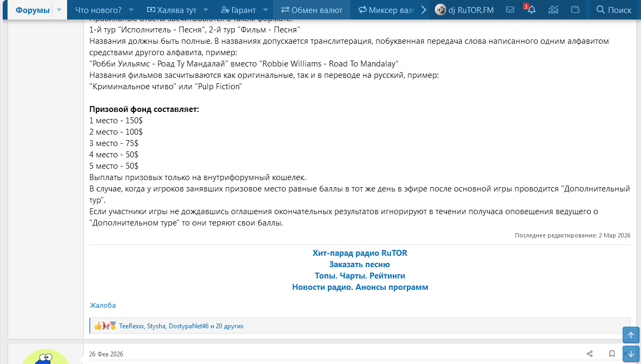
Task: Click the Заказать песню link
Action: (x=360, y=264)
